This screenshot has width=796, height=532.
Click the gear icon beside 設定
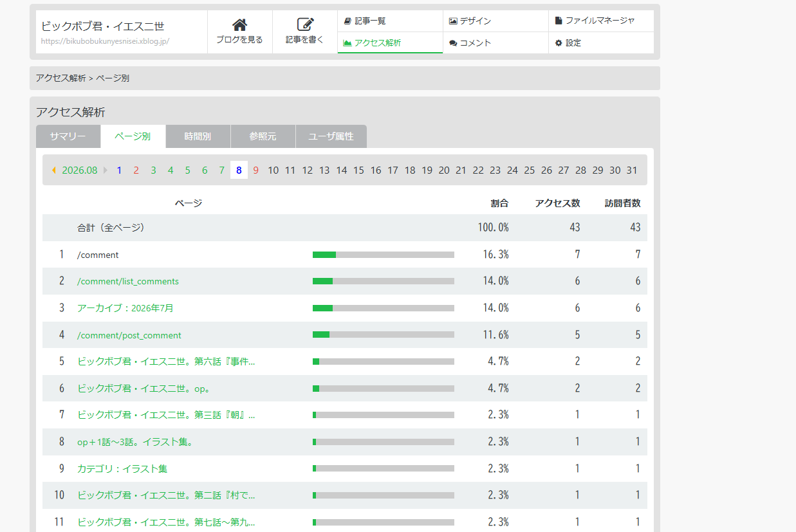click(x=559, y=43)
